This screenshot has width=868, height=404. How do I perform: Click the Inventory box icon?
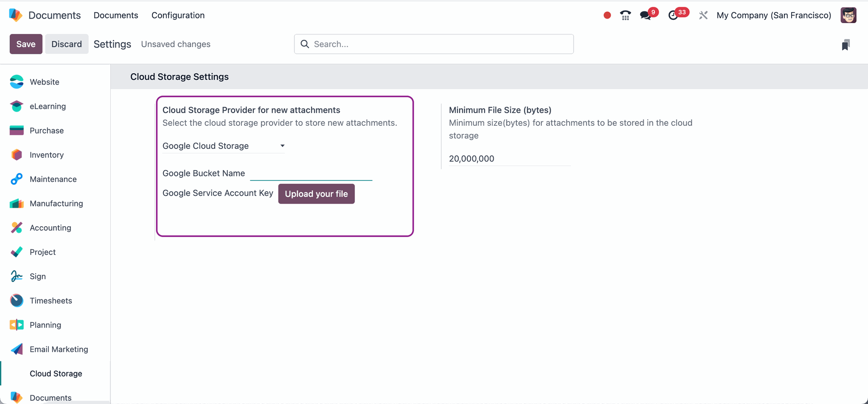pyautogui.click(x=17, y=155)
